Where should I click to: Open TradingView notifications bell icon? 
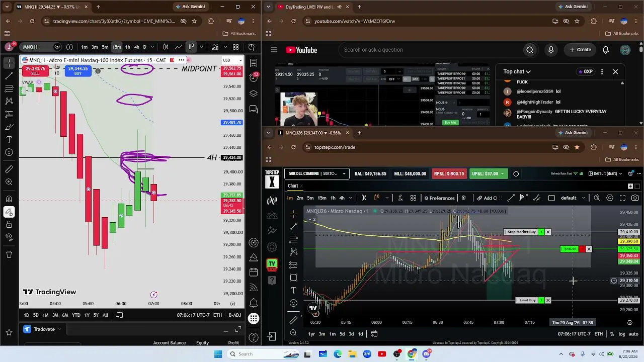point(254,303)
